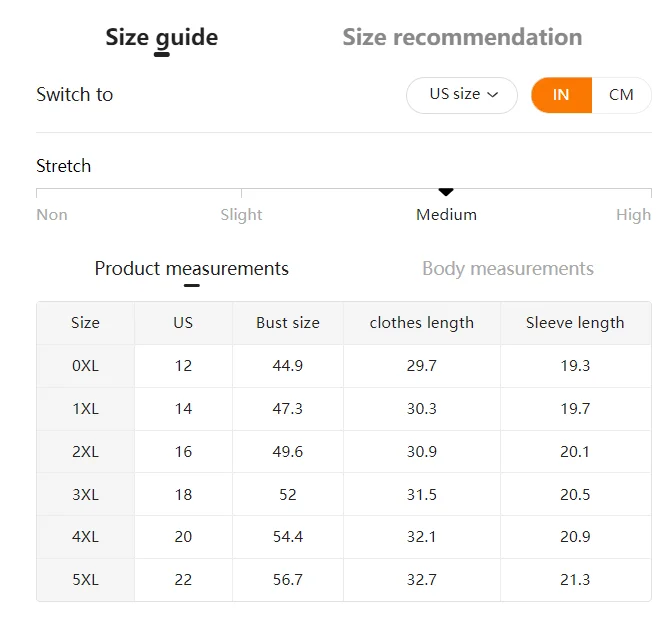Switch to the Size guide tab
This screenshot has height=619, width=666.
161,38
